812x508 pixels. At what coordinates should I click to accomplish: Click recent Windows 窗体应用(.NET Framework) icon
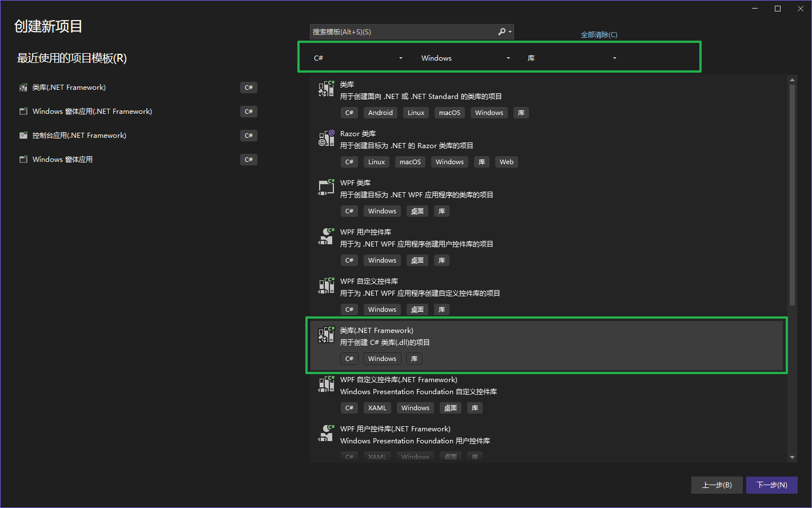point(23,112)
